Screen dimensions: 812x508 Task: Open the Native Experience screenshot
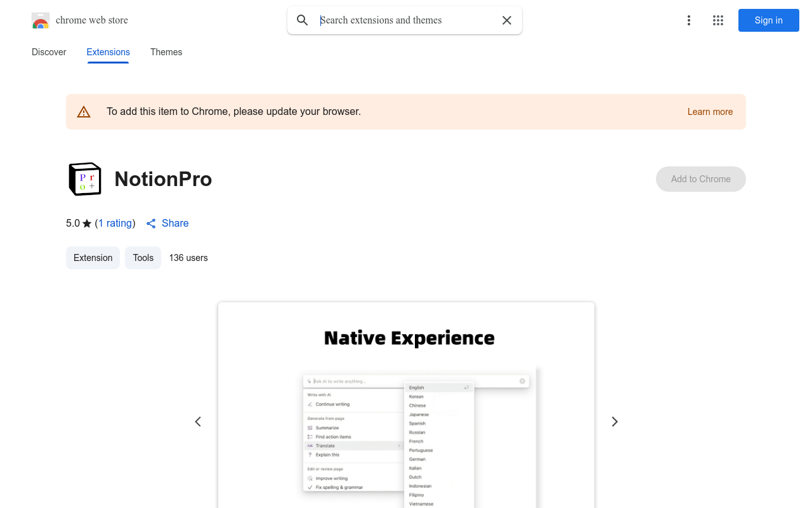point(406,405)
